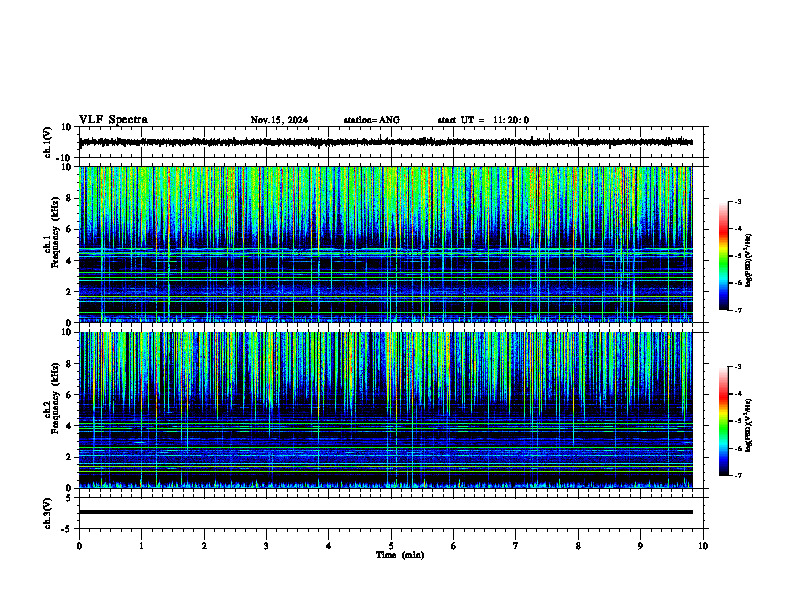Click the date "Nov.15, 2024"
Screen dimensions: 792x612
click(x=279, y=120)
